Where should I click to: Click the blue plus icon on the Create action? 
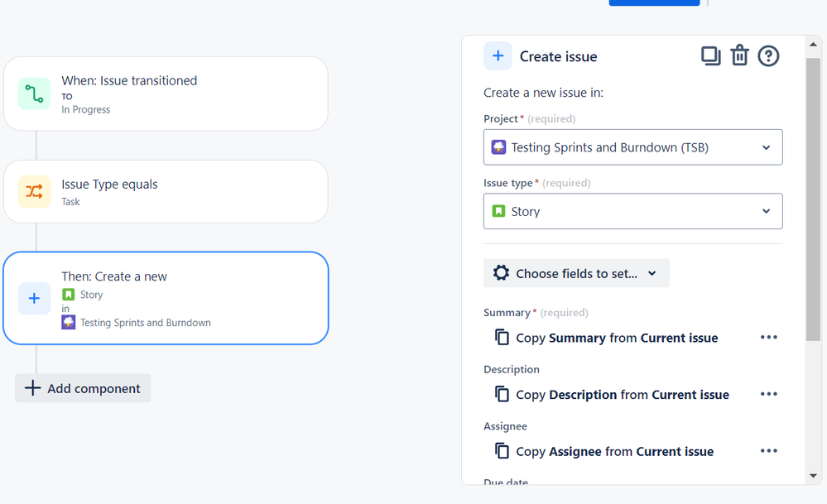click(34, 299)
